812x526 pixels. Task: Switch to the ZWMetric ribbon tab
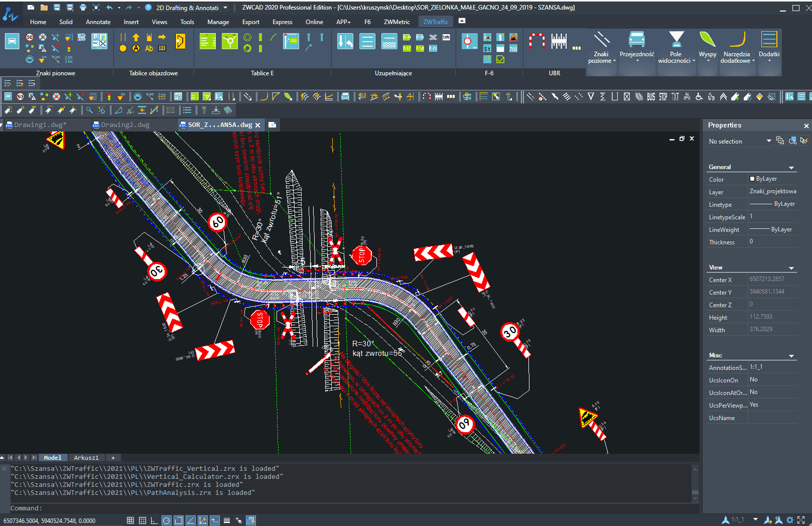click(x=396, y=22)
